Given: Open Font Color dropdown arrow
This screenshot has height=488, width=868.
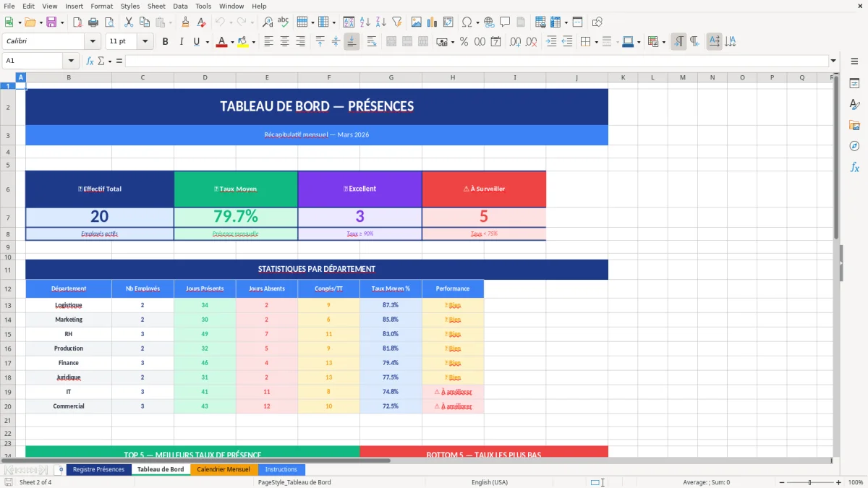Looking at the screenshot, I should 231,42.
